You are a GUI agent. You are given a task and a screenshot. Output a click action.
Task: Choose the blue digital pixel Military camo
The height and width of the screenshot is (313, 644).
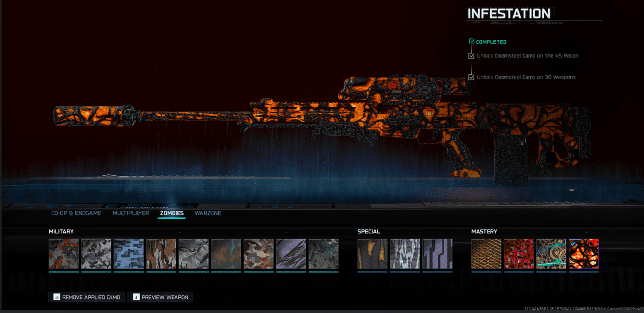(129, 254)
